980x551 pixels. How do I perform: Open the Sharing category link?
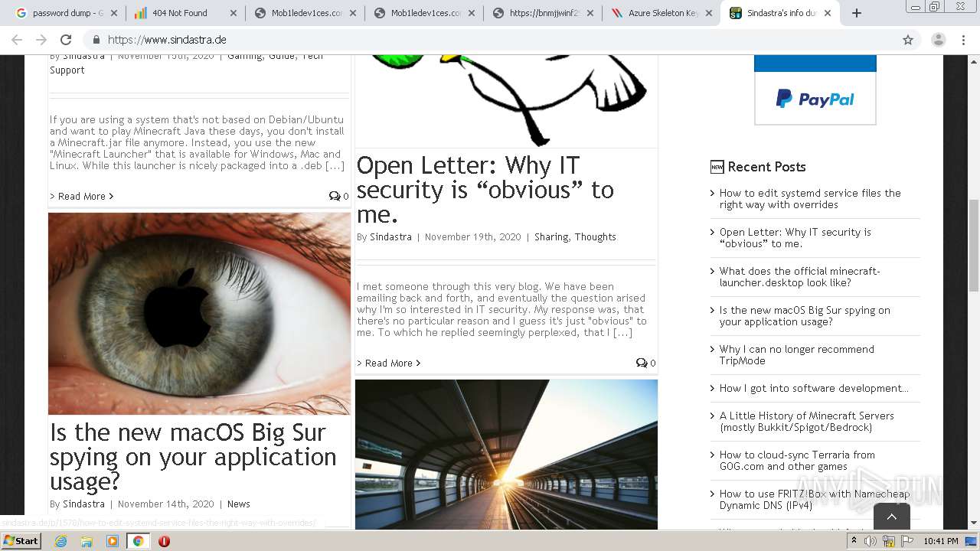(x=551, y=236)
